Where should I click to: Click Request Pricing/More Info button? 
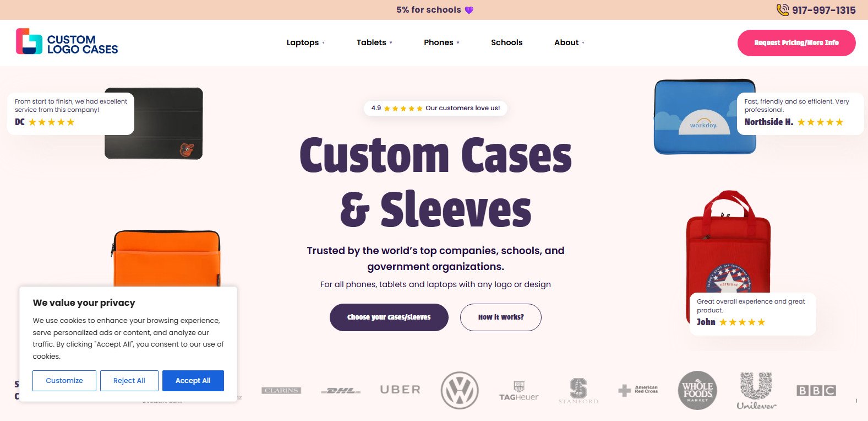click(x=796, y=43)
